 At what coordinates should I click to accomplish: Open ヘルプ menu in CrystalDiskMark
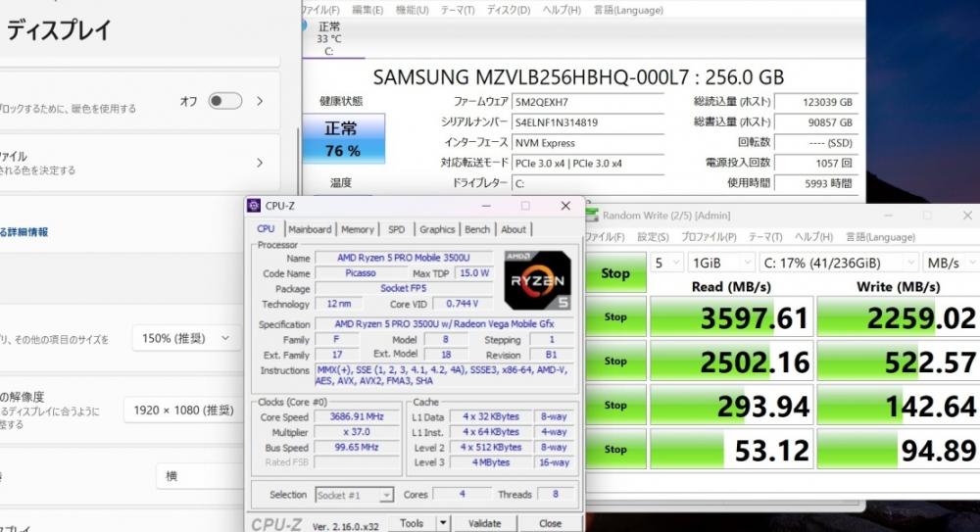click(813, 237)
